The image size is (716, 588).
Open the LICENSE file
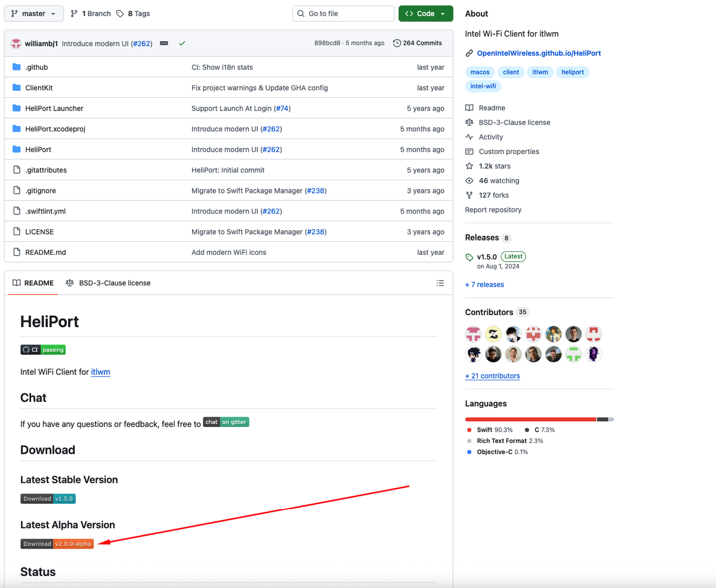[x=39, y=232]
